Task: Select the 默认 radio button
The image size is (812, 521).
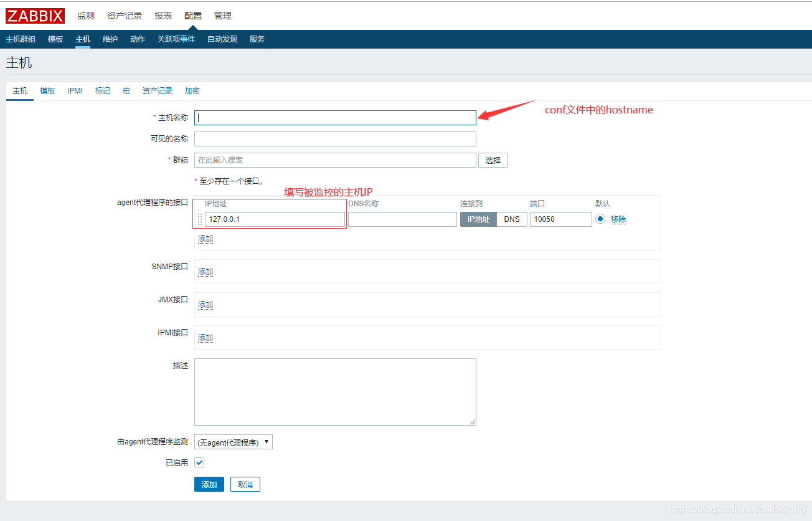Action: pyautogui.click(x=600, y=219)
